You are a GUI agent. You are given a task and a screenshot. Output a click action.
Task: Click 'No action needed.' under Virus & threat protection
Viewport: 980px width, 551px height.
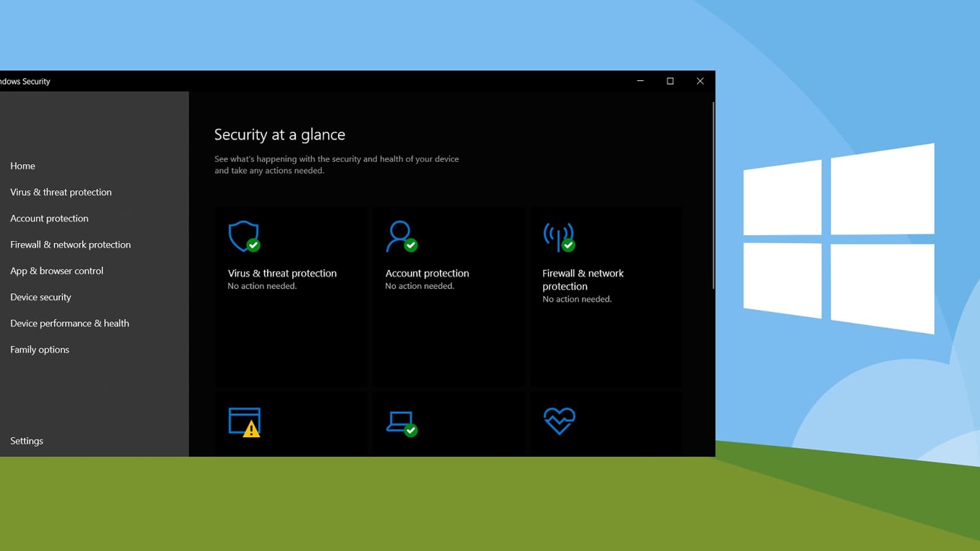262,286
